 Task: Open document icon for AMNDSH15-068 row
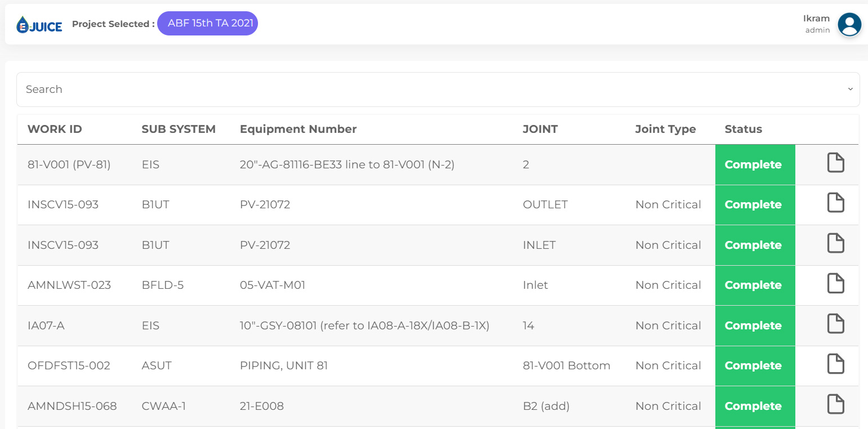835,404
